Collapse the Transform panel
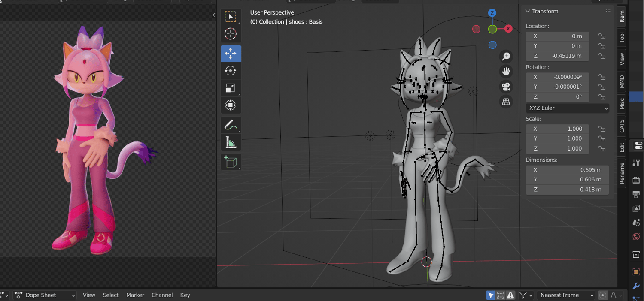Viewport: 644px width, 301px height. point(528,11)
